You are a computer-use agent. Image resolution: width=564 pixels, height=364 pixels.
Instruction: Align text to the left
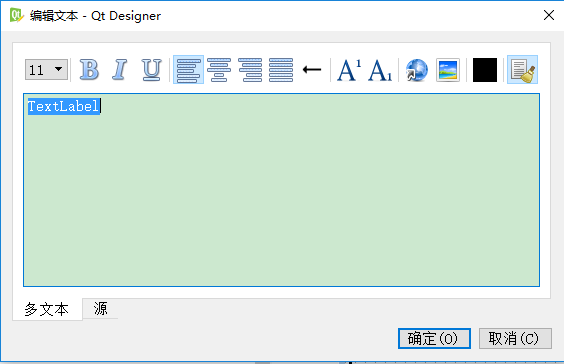pos(188,69)
